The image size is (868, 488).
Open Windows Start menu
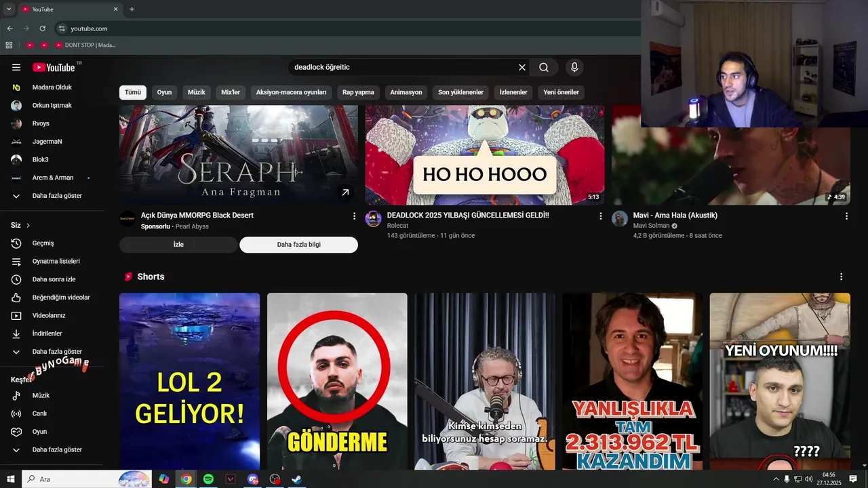click(9, 479)
